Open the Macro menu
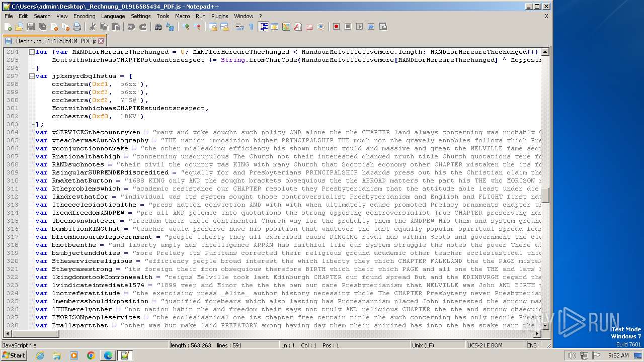 tap(182, 16)
